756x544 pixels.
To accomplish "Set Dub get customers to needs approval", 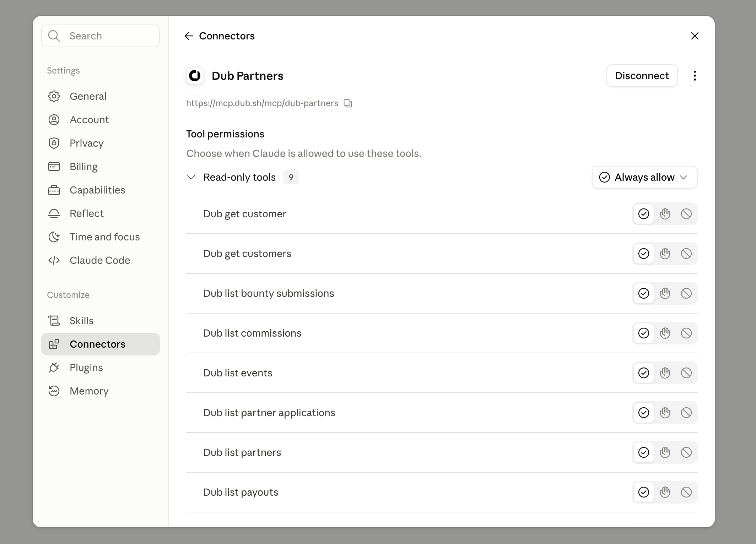I will [665, 254].
